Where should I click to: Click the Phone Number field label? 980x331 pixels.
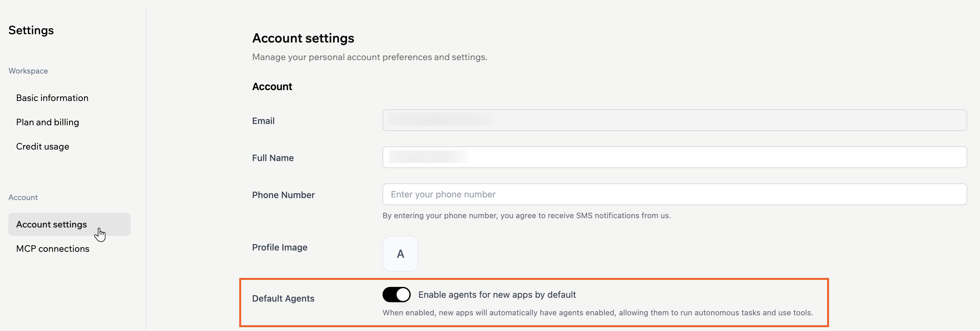283,195
